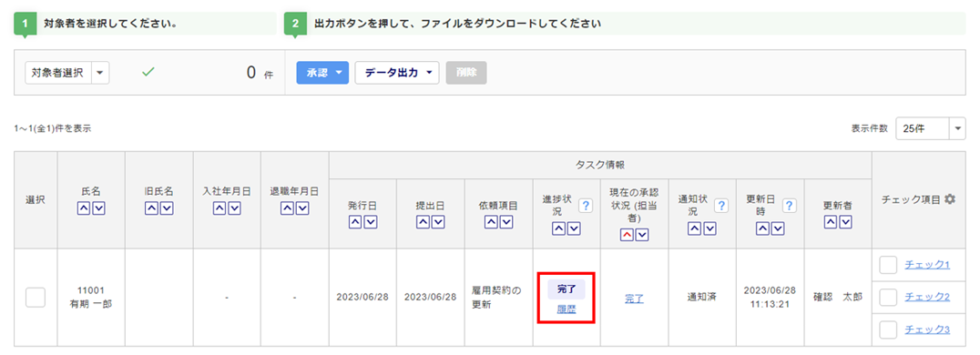Sort 氏名 column ascending
The width and height of the screenshot is (980, 355).
[84, 209]
